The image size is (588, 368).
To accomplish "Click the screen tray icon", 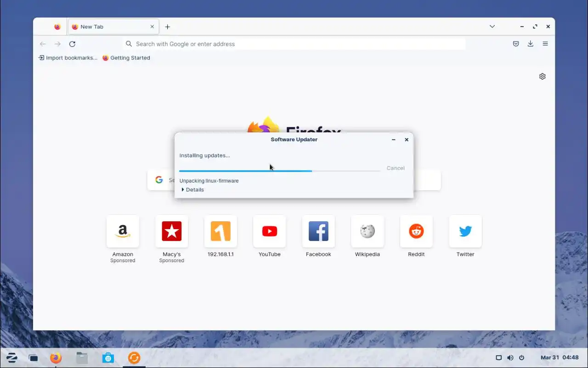I will coord(499,358).
